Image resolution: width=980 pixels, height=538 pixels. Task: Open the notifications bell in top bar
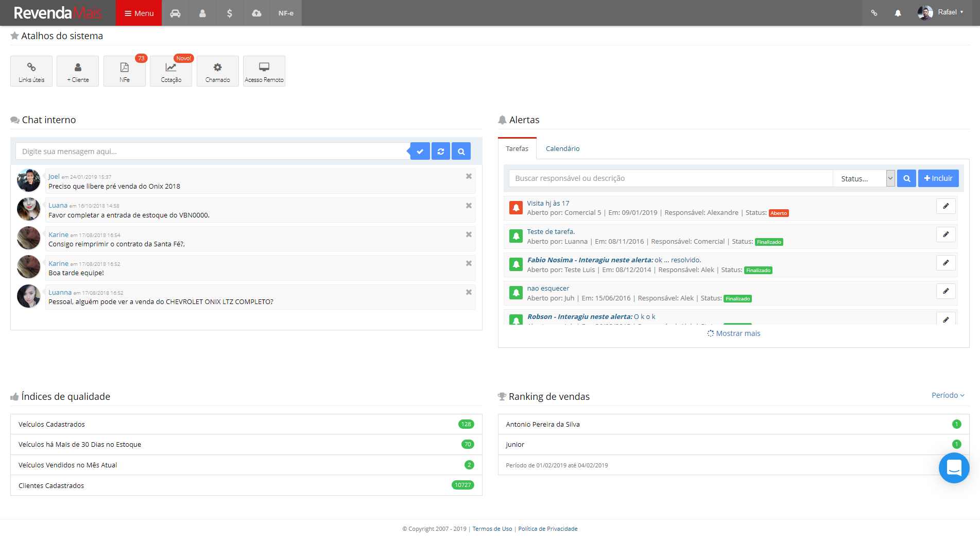click(898, 13)
